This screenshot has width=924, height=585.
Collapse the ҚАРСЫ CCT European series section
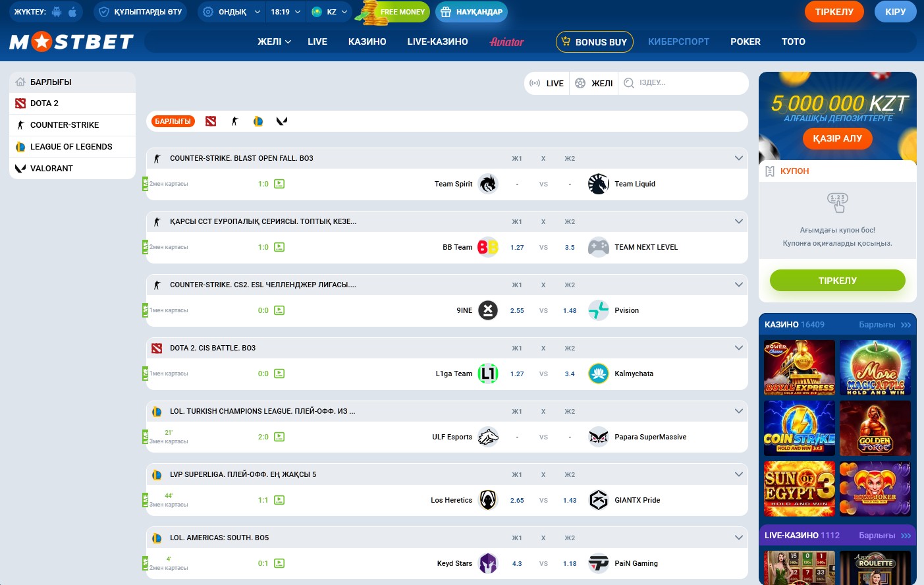(x=738, y=221)
